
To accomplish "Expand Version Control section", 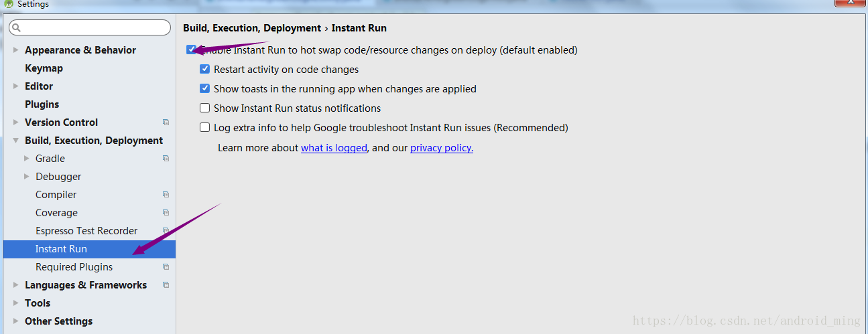I will 15,122.
